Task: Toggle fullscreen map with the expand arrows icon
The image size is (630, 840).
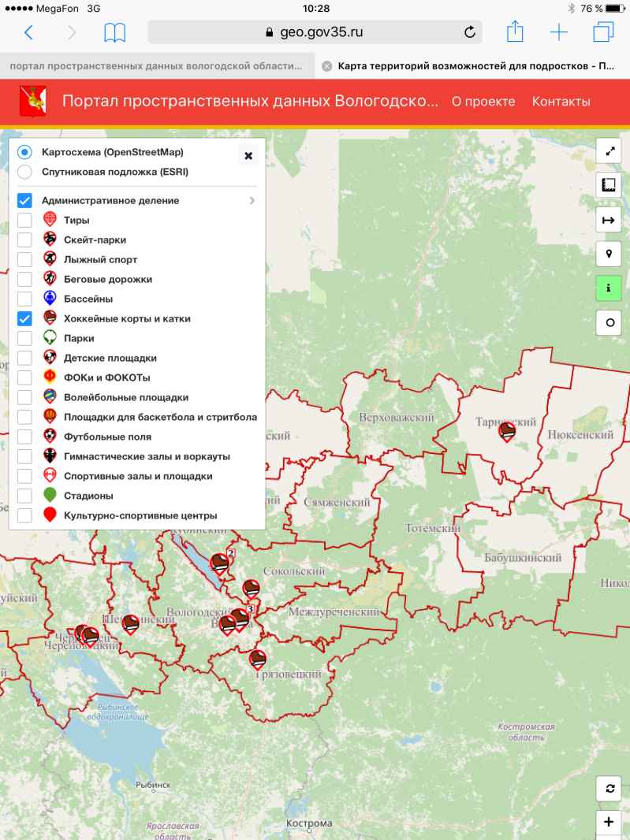Action: [x=609, y=151]
